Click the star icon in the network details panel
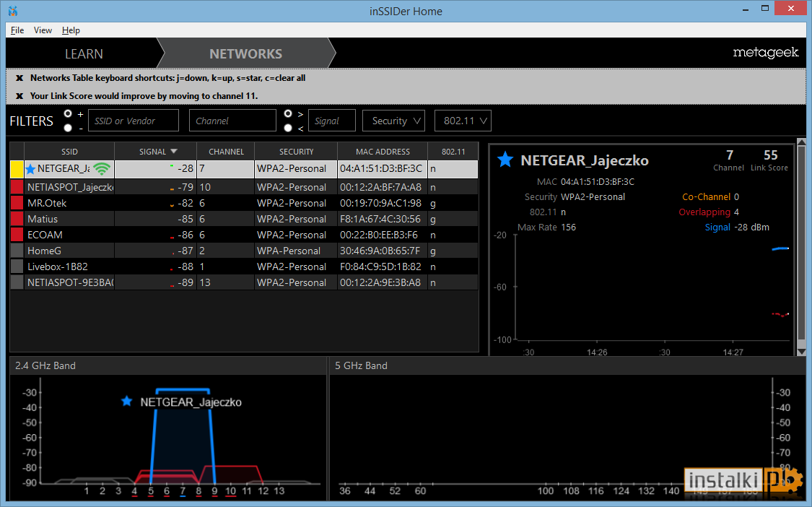 [x=504, y=160]
